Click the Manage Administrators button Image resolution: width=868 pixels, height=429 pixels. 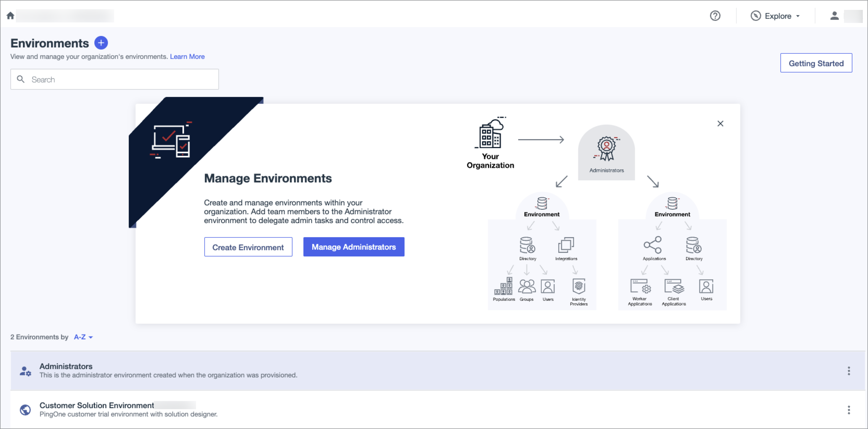click(354, 247)
